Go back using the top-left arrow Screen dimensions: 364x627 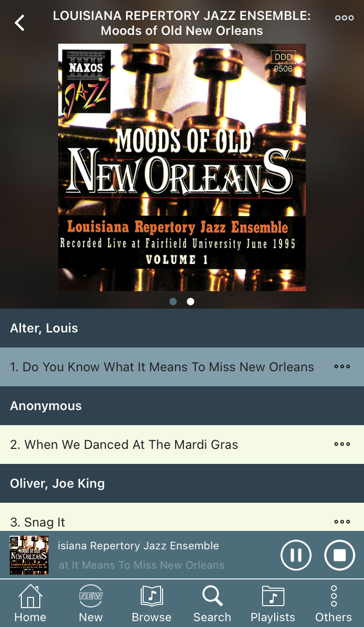(x=19, y=23)
